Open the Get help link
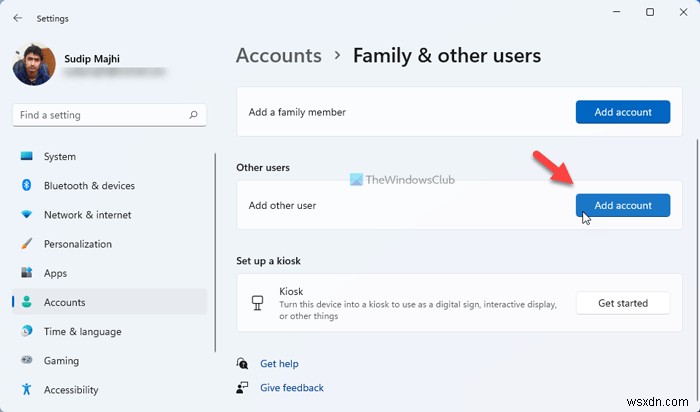Screen dimensions: 700x412 [x=279, y=364]
